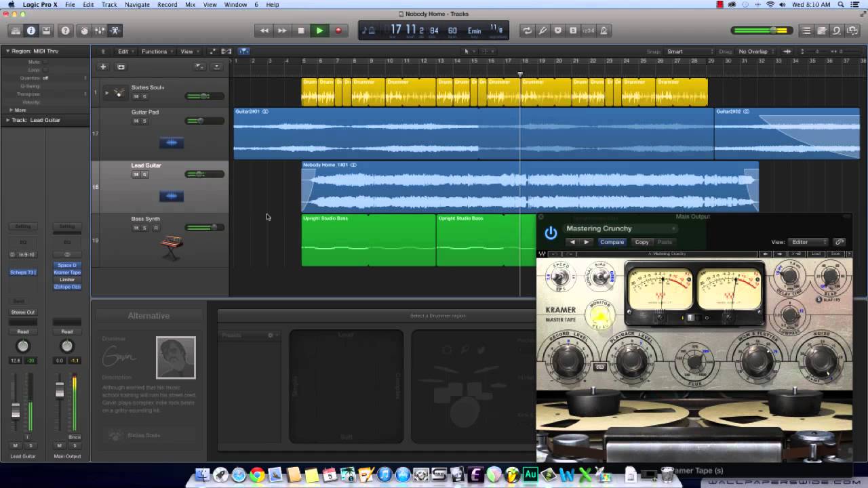Open the Track menu
This screenshot has width=868, height=488.
[109, 5]
